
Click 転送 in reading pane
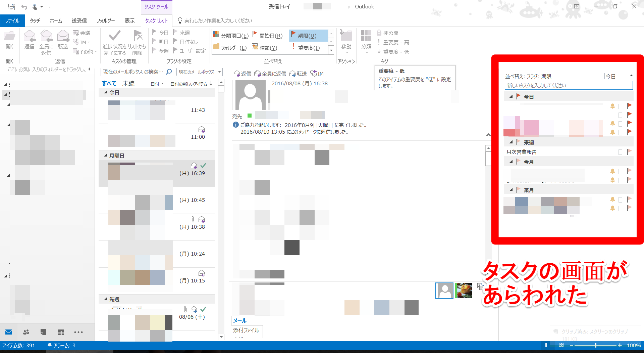(298, 74)
